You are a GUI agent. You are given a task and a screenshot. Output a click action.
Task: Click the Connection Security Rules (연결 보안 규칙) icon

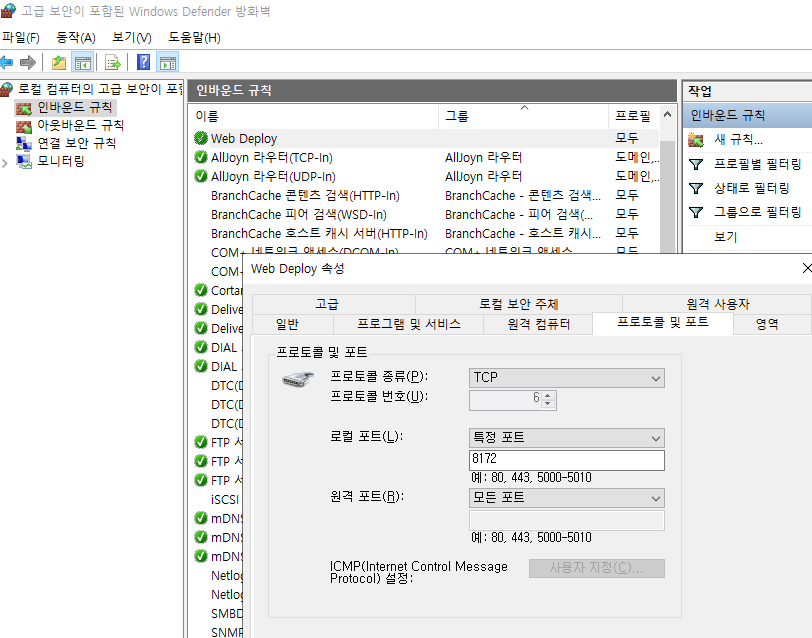pos(24,143)
